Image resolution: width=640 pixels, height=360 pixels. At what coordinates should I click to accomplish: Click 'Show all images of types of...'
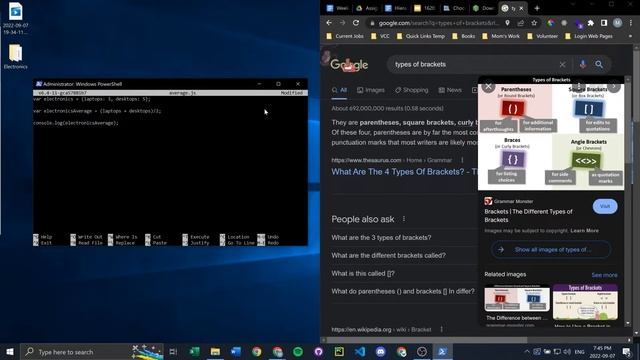(551, 249)
